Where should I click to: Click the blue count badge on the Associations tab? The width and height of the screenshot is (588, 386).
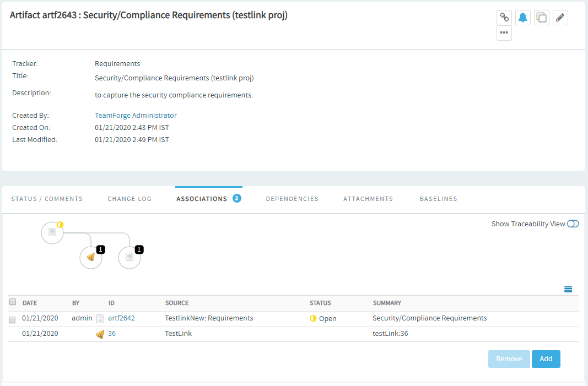pos(236,198)
